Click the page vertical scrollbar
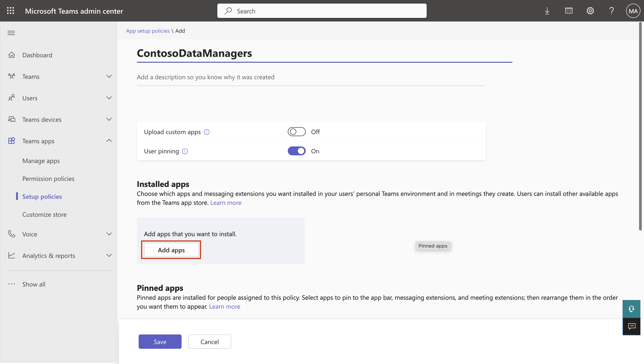The height and width of the screenshot is (364, 644). coord(640,126)
